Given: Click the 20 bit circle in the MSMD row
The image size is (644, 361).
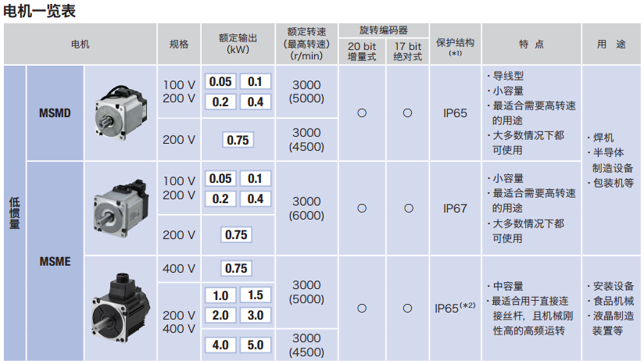Looking at the screenshot, I should coord(362,113).
